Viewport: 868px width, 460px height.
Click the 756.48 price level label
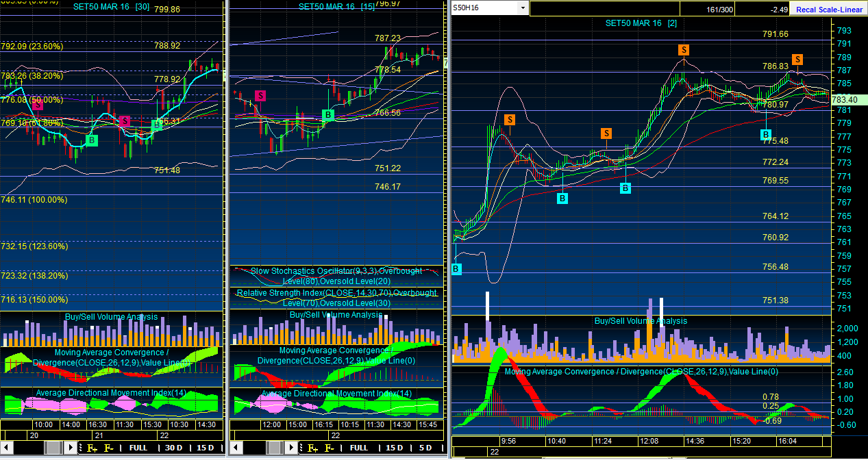pyautogui.click(x=776, y=267)
